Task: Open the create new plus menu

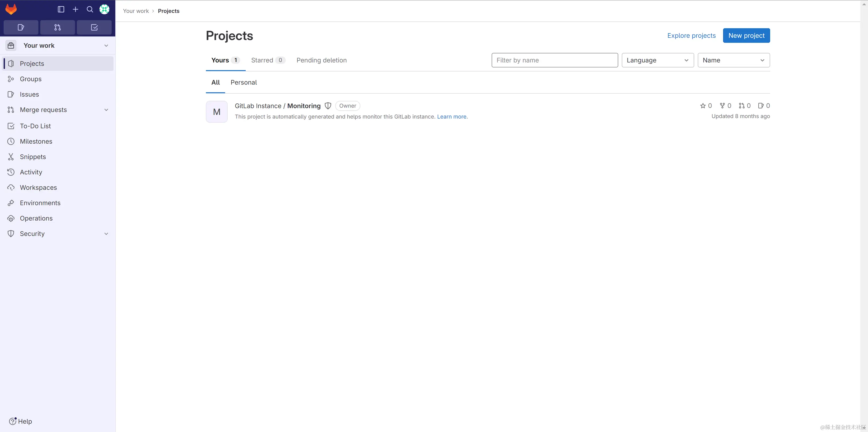Action: [75, 9]
